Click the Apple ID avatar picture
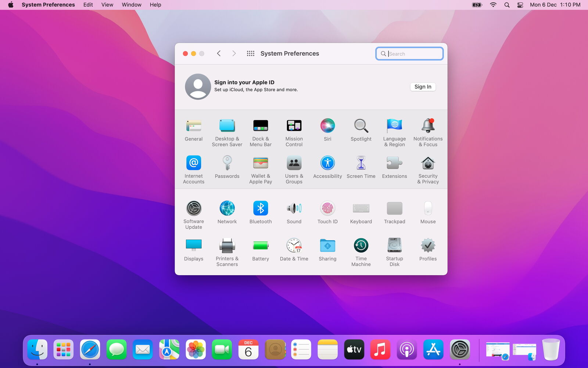The width and height of the screenshot is (588, 368). (x=198, y=87)
